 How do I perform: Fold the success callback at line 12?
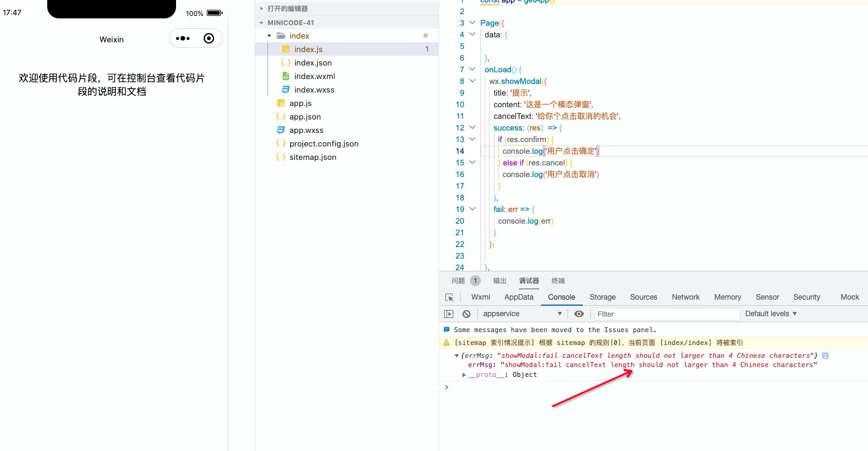coord(472,127)
